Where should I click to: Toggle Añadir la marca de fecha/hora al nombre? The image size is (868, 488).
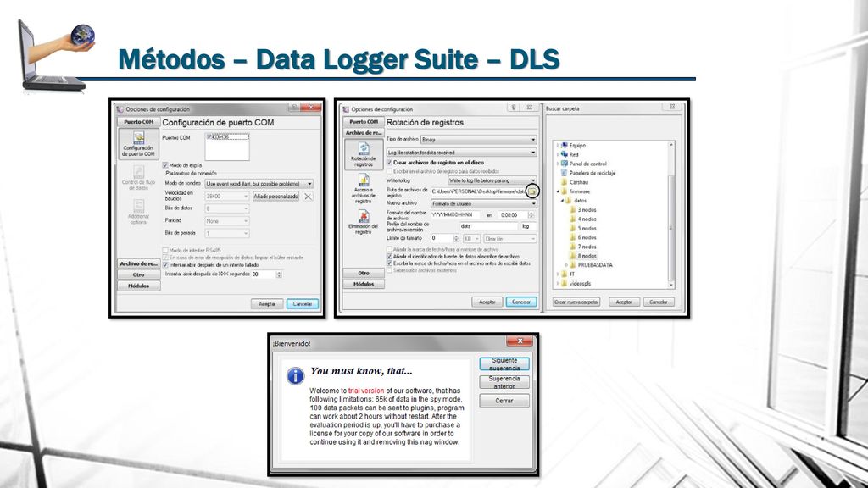tap(389, 250)
